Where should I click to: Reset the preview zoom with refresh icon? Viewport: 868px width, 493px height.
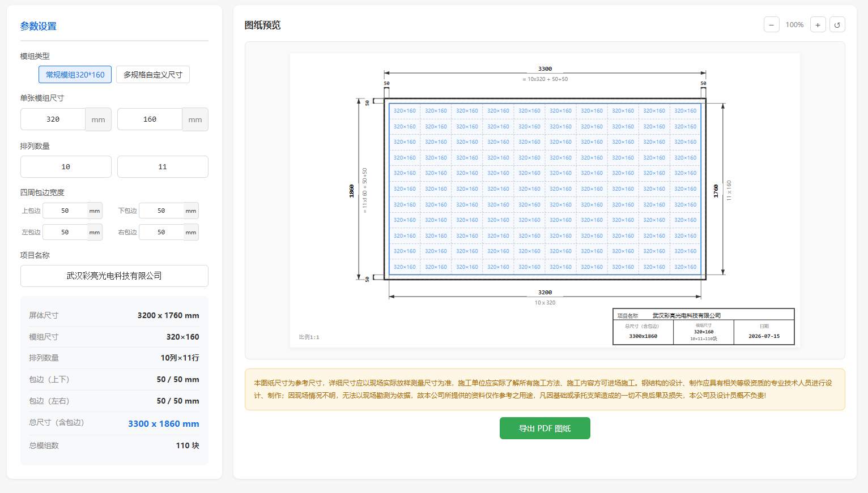(837, 25)
